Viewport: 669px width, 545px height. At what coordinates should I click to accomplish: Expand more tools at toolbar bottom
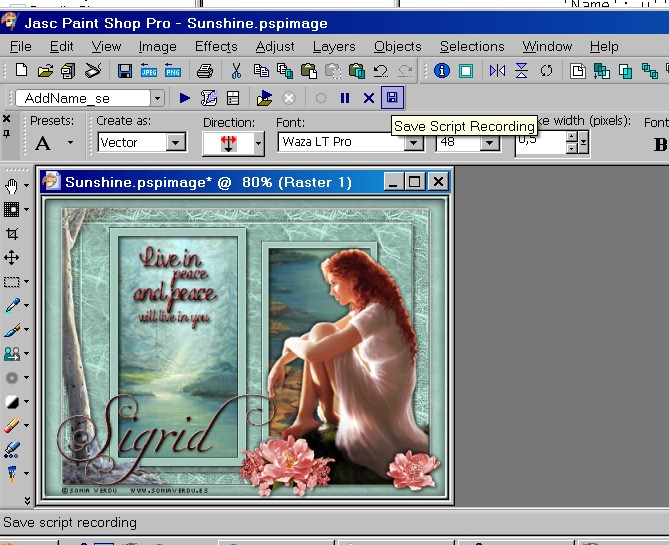[27, 500]
